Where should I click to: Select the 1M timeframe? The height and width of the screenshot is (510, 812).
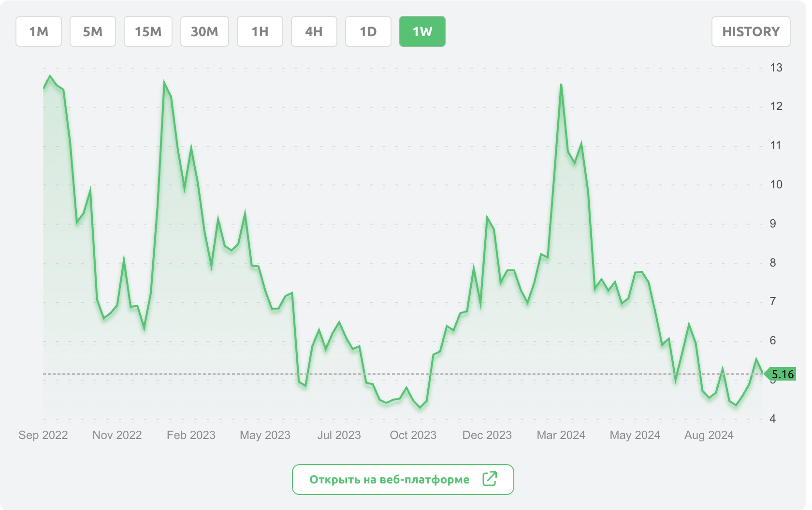(x=39, y=32)
